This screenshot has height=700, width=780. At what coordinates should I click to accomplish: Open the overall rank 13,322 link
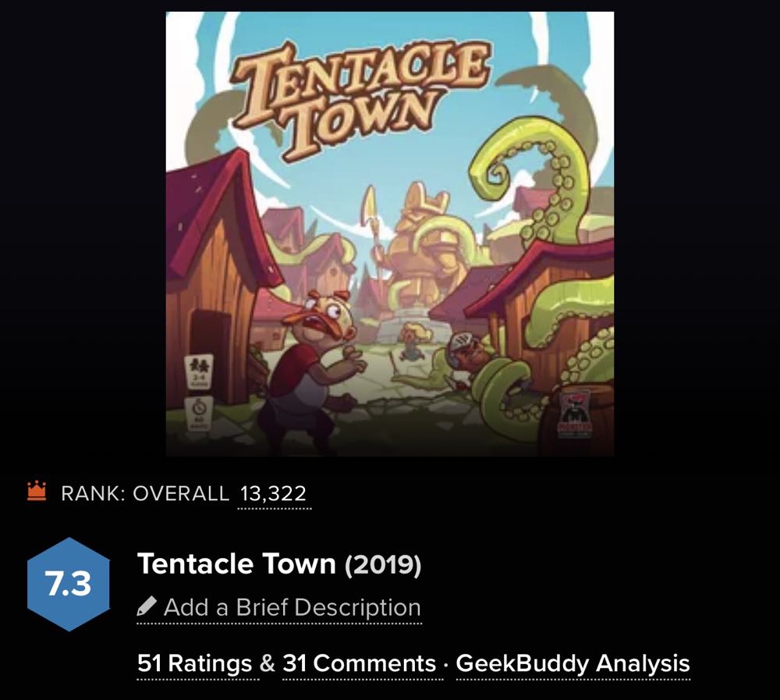pos(273,494)
